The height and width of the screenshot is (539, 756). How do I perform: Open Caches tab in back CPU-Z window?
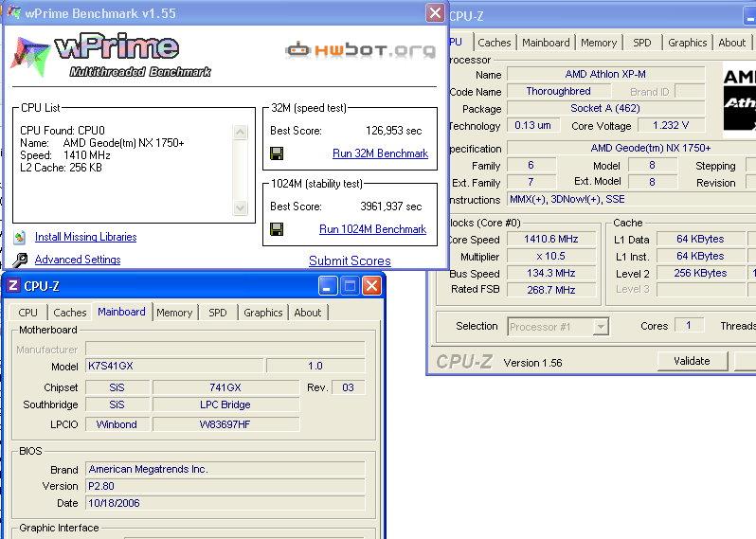click(x=495, y=43)
